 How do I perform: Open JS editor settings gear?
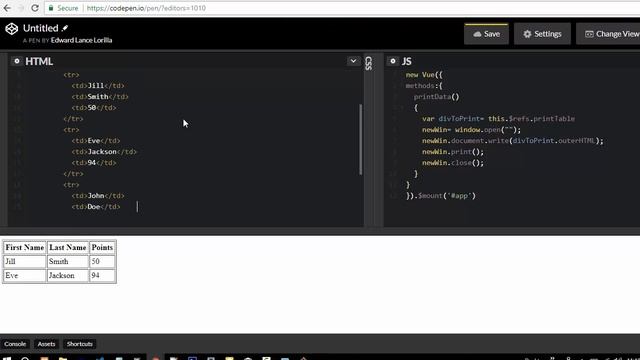393,61
